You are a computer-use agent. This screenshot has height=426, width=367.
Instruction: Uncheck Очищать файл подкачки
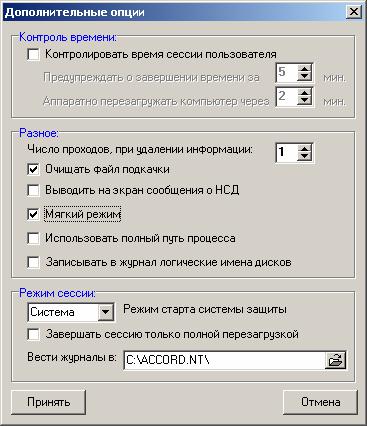point(33,169)
